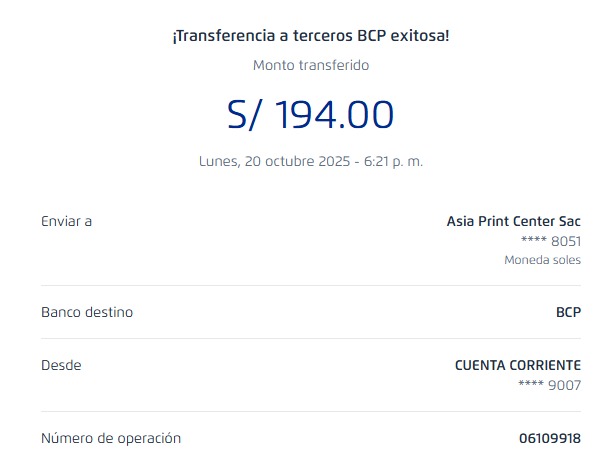Select the operation number 06109918
This screenshot has height=463, width=614.
point(550,438)
